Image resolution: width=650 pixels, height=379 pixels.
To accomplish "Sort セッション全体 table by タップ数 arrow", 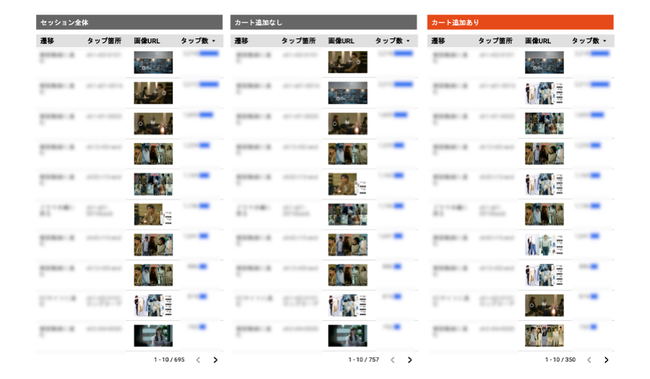I will (x=214, y=41).
